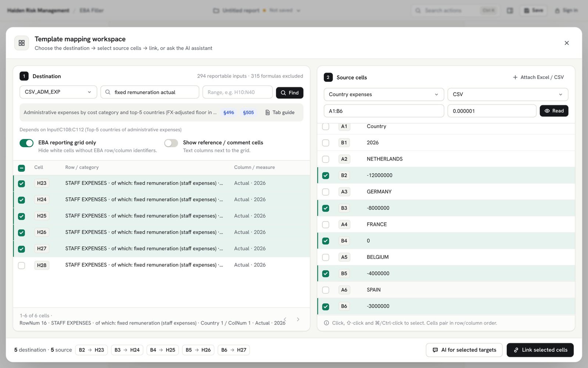Toggle the select-all destination cells checkbox

[21, 168]
